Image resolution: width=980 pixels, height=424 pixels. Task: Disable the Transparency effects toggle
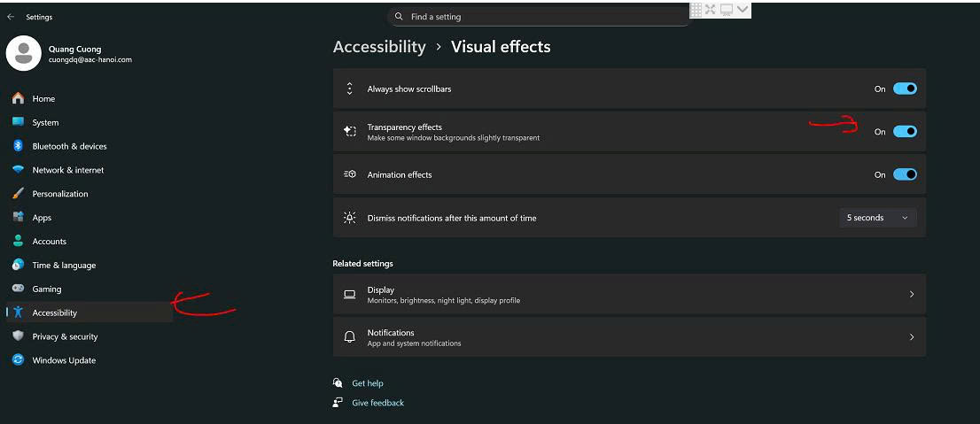[x=905, y=131]
